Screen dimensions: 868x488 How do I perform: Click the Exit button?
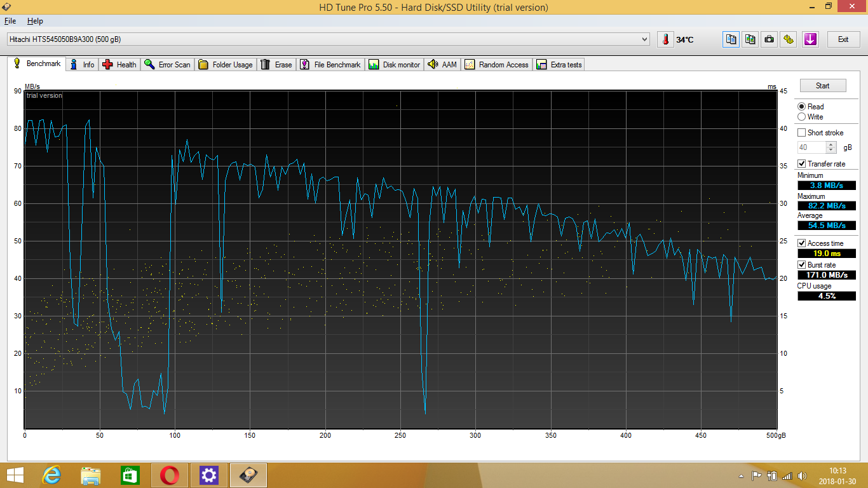point(843,39)
